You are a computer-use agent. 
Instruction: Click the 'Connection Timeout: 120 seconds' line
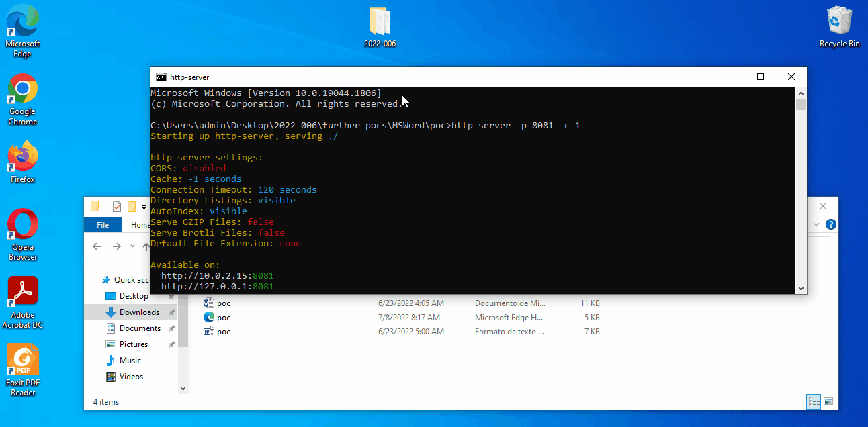pyautogui.click(x=234, y=190)
